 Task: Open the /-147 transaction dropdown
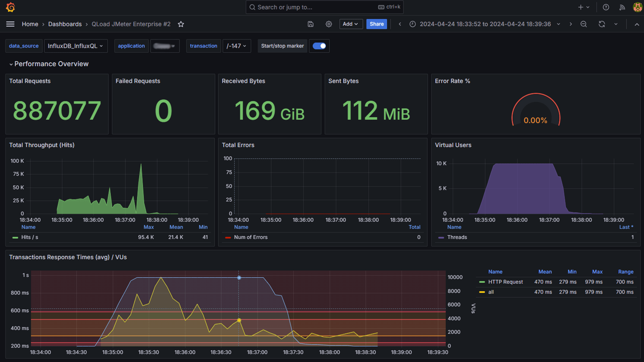pyautogui.click(x=237, y=46)
